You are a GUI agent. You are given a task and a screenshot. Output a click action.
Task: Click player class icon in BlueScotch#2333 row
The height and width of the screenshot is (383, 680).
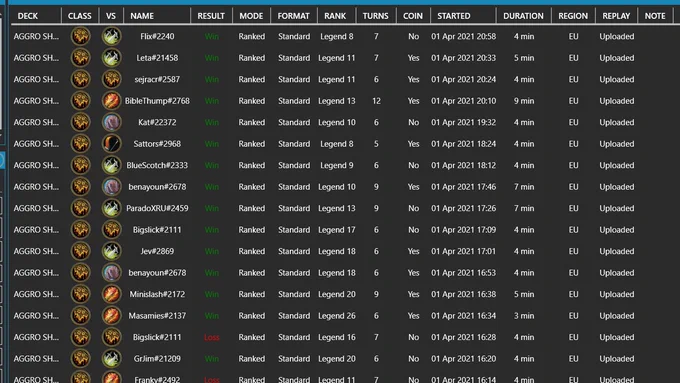80,165
